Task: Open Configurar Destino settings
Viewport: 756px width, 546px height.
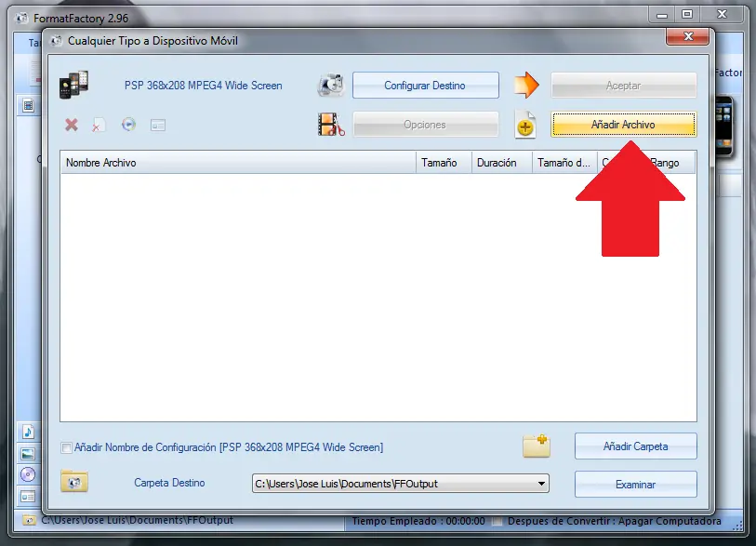Action: click(x=425, y=86)
